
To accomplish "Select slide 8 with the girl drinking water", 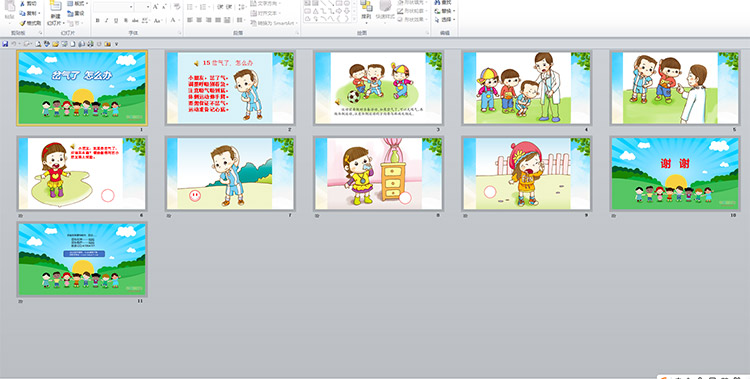I will point(378,173).
